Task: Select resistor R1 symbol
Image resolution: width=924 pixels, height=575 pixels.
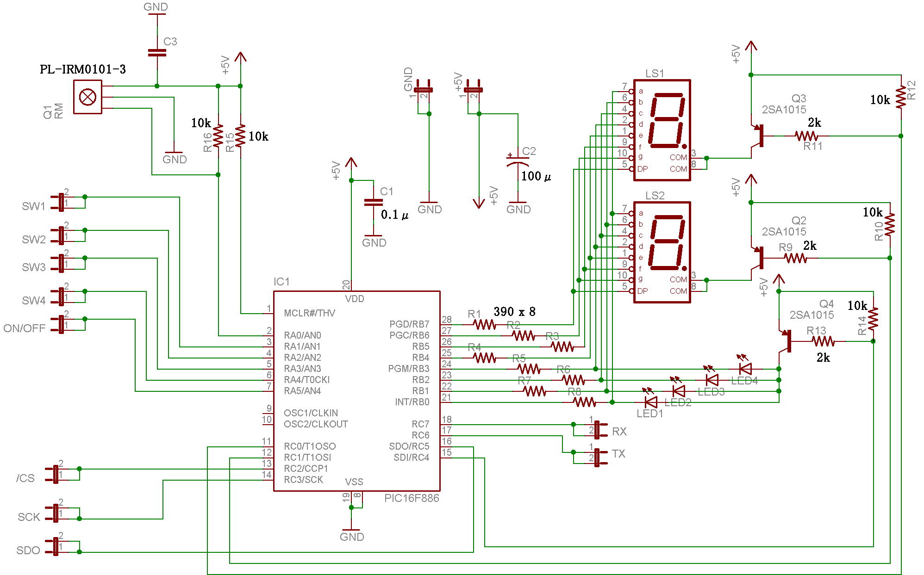Action: pyautogui.click(x=484, y=325)
